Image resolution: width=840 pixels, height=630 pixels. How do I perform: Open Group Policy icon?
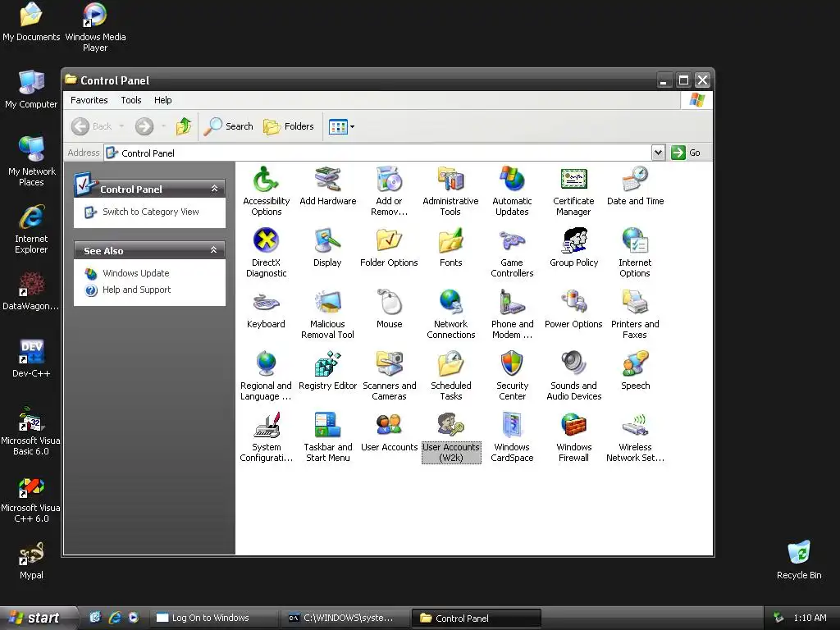coord(573,247)
